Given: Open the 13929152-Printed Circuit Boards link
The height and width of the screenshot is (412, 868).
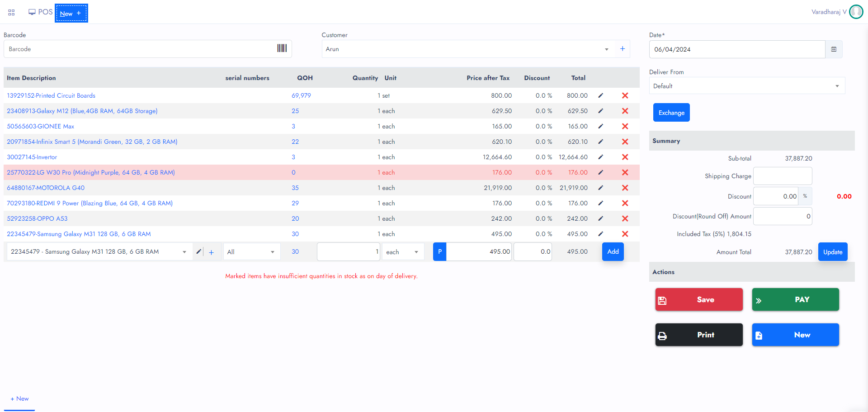Looking at the screenshot, I should [x=51, y=95].
